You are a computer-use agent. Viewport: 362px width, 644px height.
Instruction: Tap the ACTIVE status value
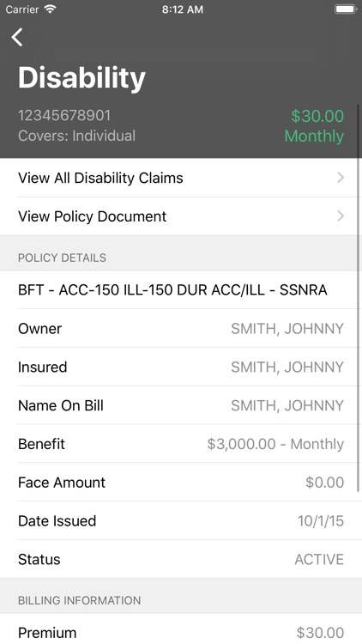pyautogui.click(x=319, y=559)
